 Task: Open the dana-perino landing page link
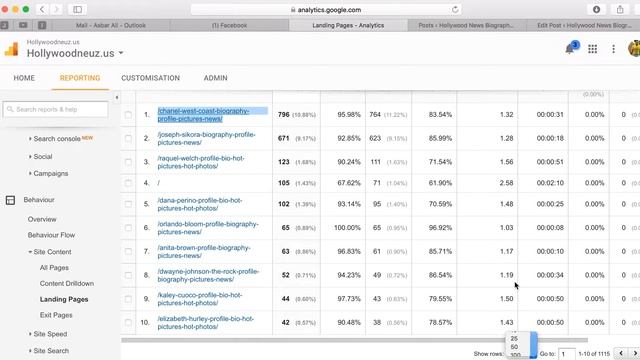pos(200,204)
